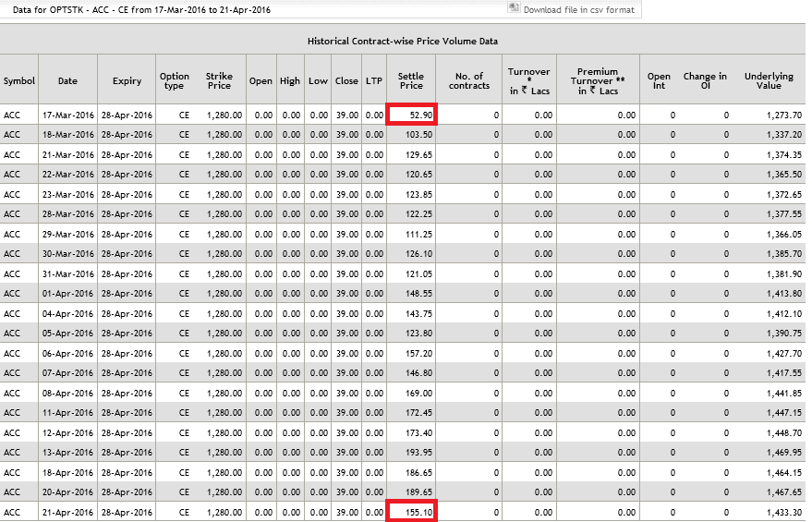Select the 17-Mar-2016 date cell
The height and width of the screenshot is (522, 812).
coord(67,115)
